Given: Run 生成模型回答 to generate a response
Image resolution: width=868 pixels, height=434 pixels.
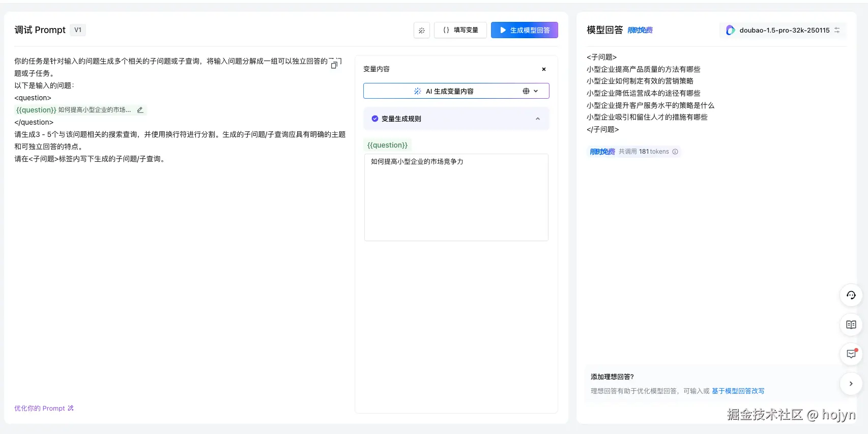Looking at the screenshot, I should coord(525,30).
